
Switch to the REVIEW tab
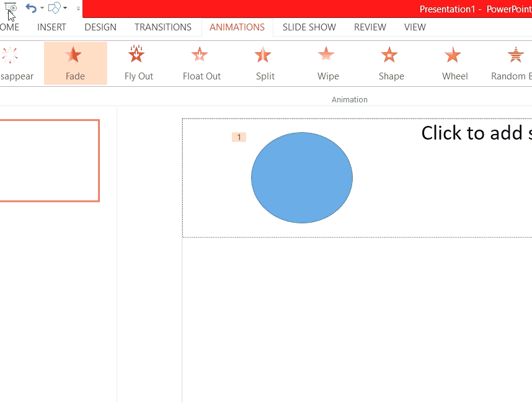coord(370,27)
